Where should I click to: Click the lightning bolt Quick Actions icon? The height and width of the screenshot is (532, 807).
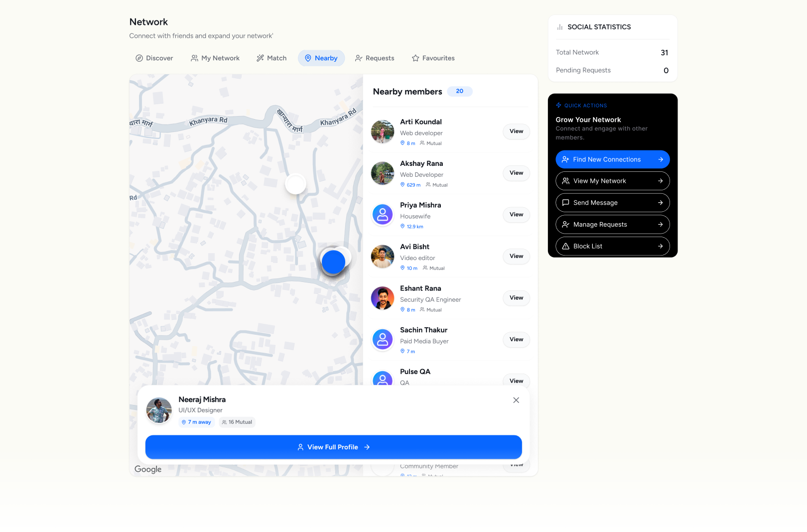click(x=559, y=106)
